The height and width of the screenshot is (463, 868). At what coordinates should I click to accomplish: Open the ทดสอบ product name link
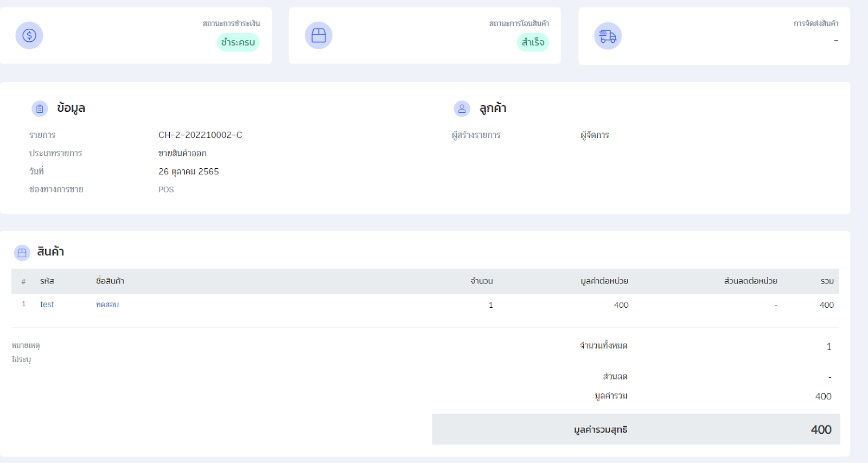coord(107,305)
